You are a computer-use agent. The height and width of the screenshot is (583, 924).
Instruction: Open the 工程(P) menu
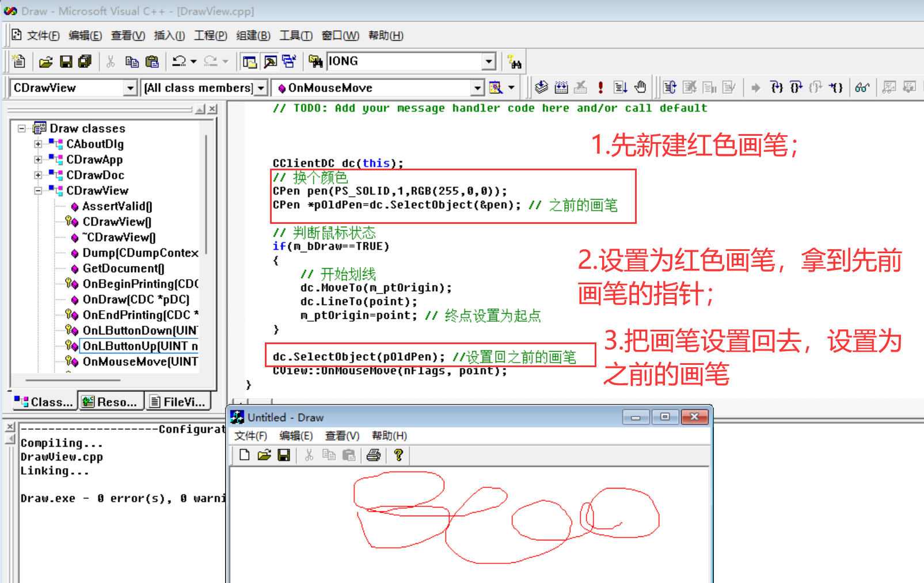point(211,36)
